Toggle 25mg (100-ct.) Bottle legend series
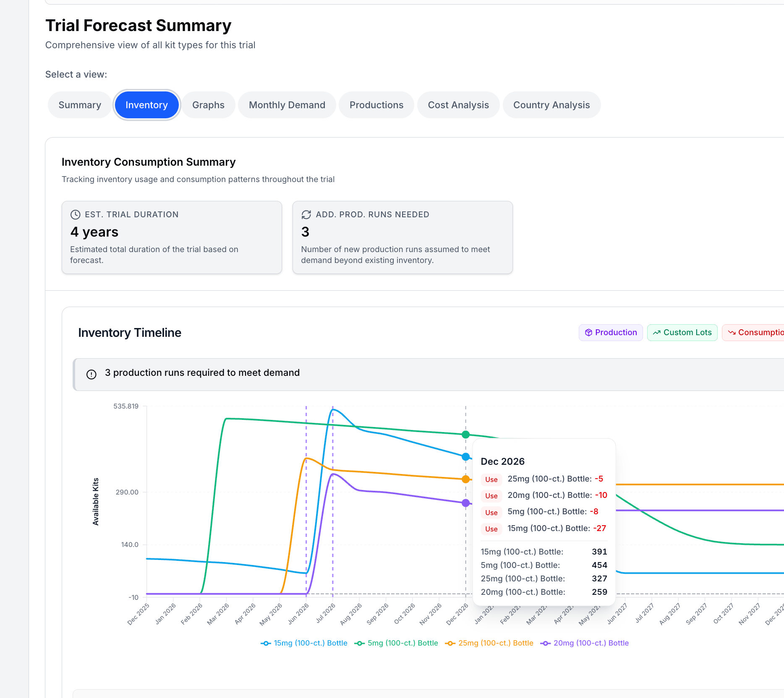The image size is (784, 698). 489,643
